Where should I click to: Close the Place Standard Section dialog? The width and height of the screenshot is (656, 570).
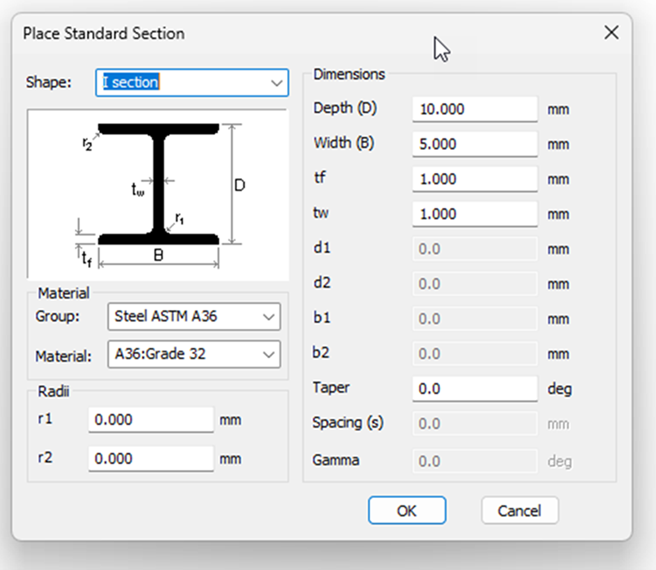click(612, 32)
